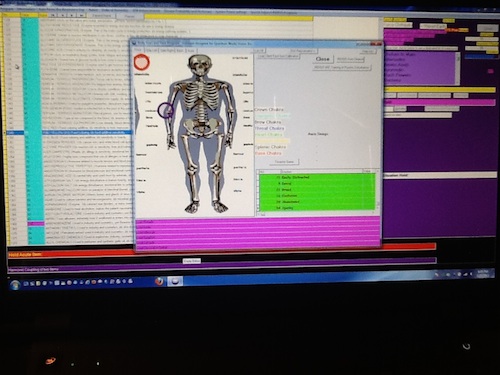
Task: Select the Apathy row in the green list
Action: 317,208
